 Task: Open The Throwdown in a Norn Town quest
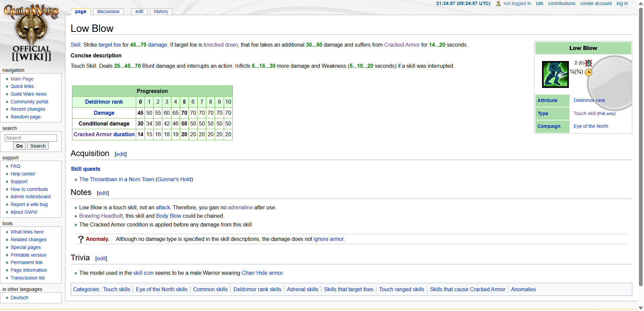coord(117,179)
